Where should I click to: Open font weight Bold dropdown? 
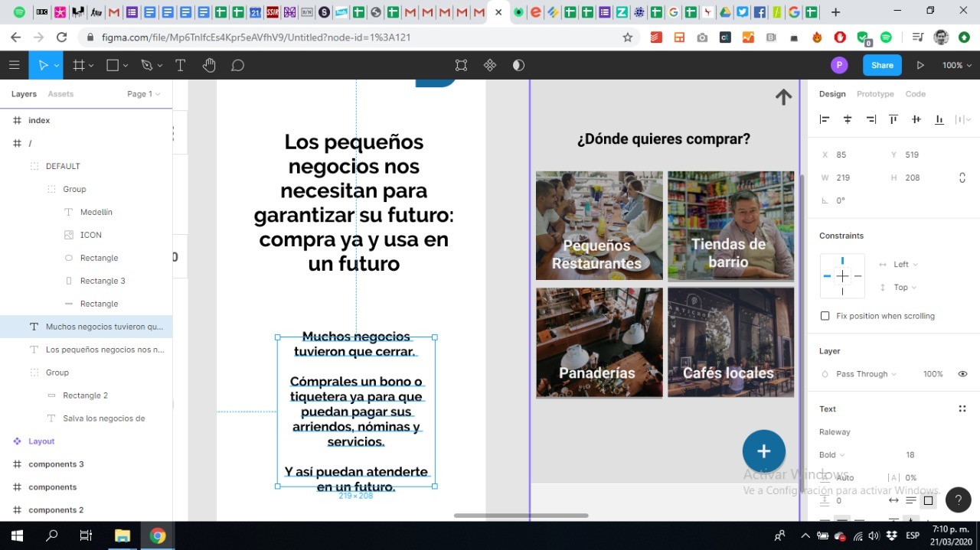[832, 454]
